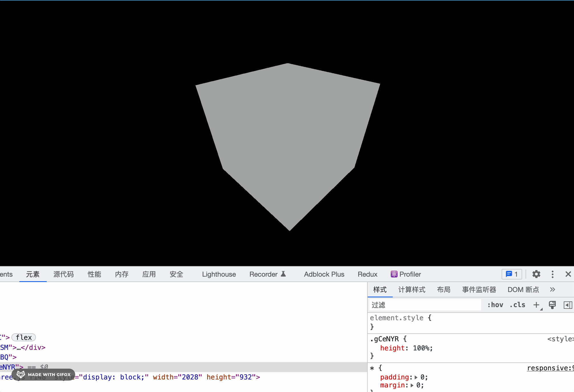This screenshot has height=392, width=574.
Task: Show the computed styles sidebar panel icon
Action: click(x=567, y=305)
